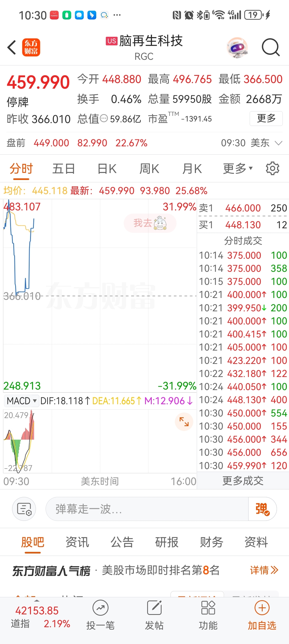This screenshot has width=289, height=644.
Task: Tap the 卖1 466.000 order row
Action: coord(243,208)
